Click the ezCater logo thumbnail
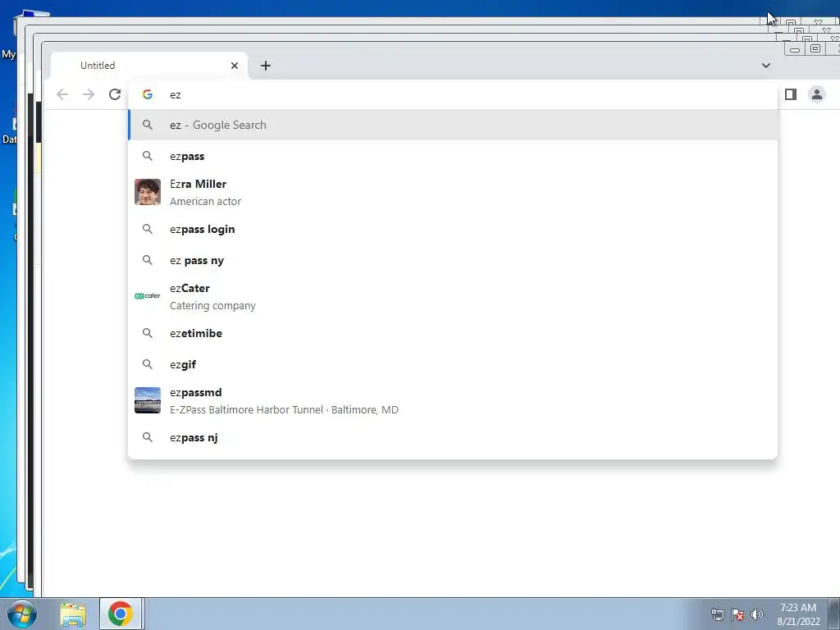This screenshot has height=630, width=840. pyautogui.click(x=148, y=295)
